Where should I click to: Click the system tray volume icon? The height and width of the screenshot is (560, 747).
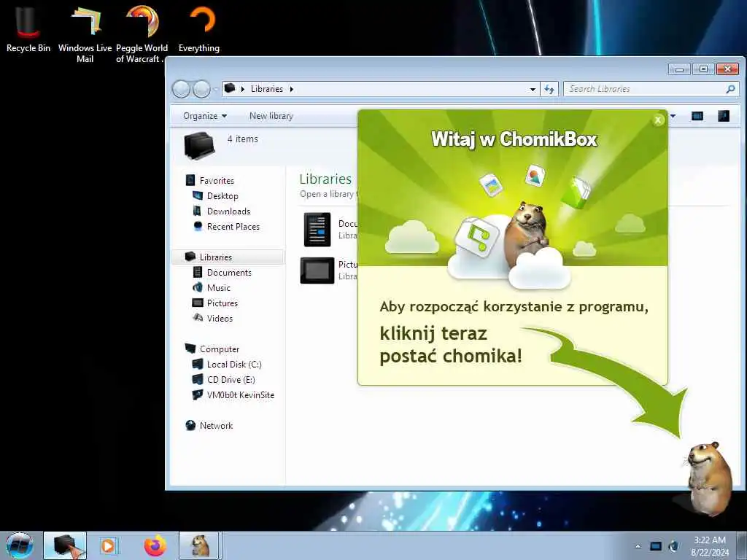coord(674,546)
